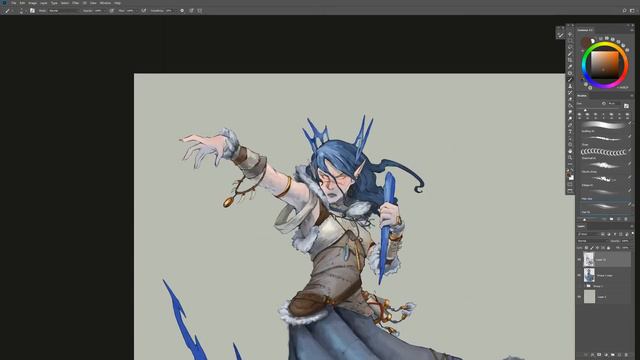Toggle lock position in the Layers panel

tap(598, 248)
